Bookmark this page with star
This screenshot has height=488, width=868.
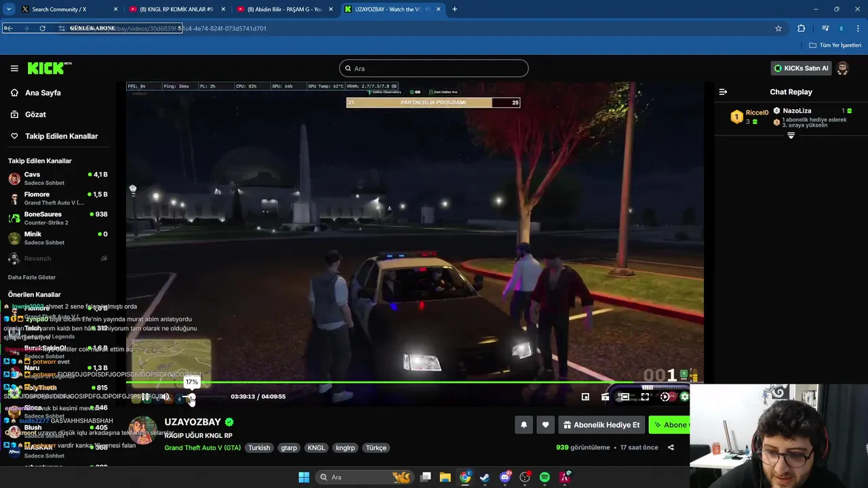point(778,28)
